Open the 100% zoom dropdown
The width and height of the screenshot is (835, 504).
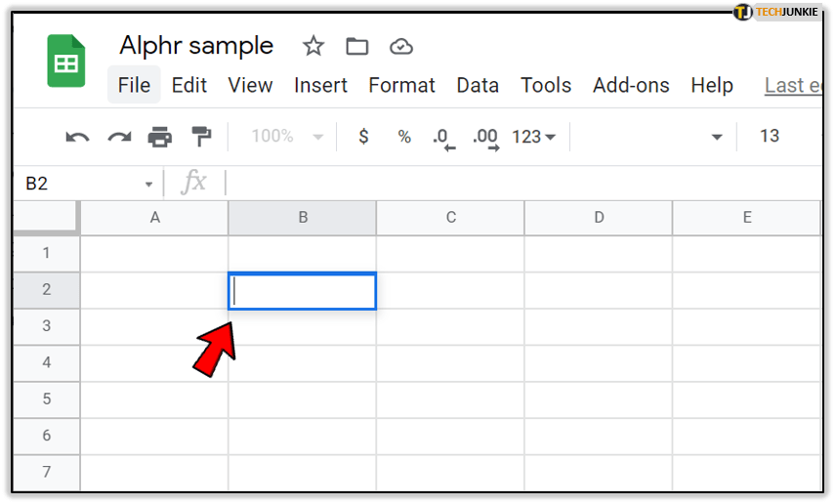pos(287,137)
